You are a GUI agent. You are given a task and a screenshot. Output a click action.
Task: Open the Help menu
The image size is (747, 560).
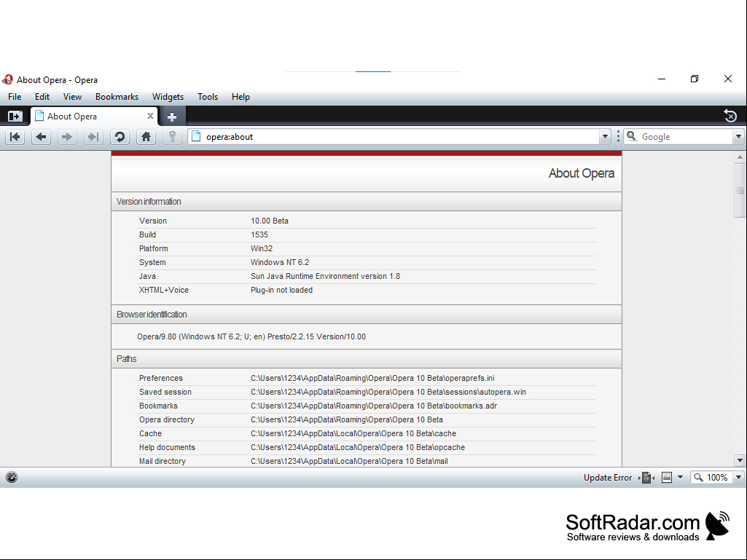(240, 97)
